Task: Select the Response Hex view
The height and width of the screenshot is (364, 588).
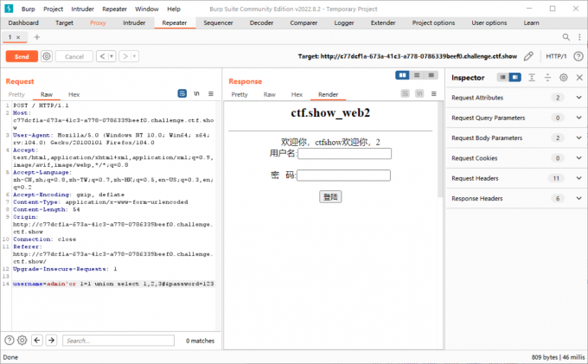Action: (x=297, y=94)
